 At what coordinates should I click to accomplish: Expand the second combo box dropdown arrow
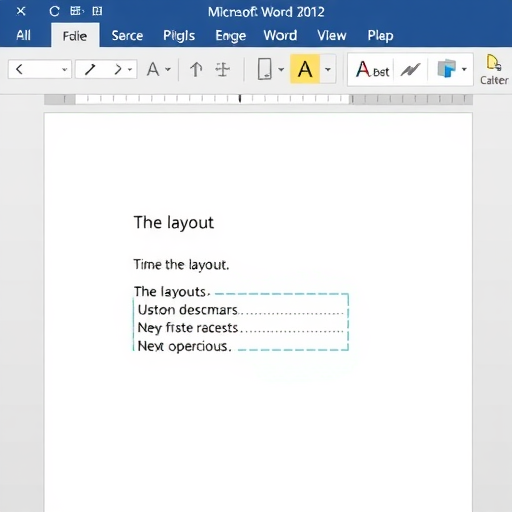click(x=130, y=70)
